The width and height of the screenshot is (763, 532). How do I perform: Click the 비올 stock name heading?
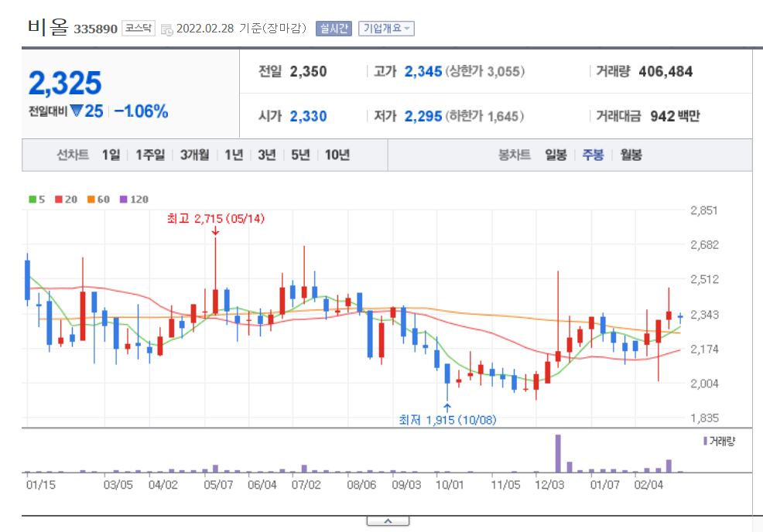(48, 27)
